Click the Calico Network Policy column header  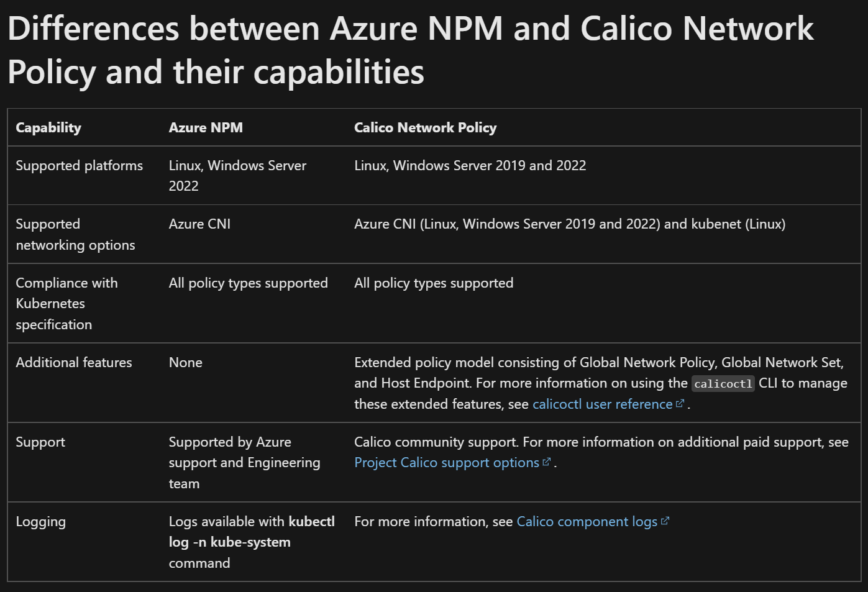point(426,128)
